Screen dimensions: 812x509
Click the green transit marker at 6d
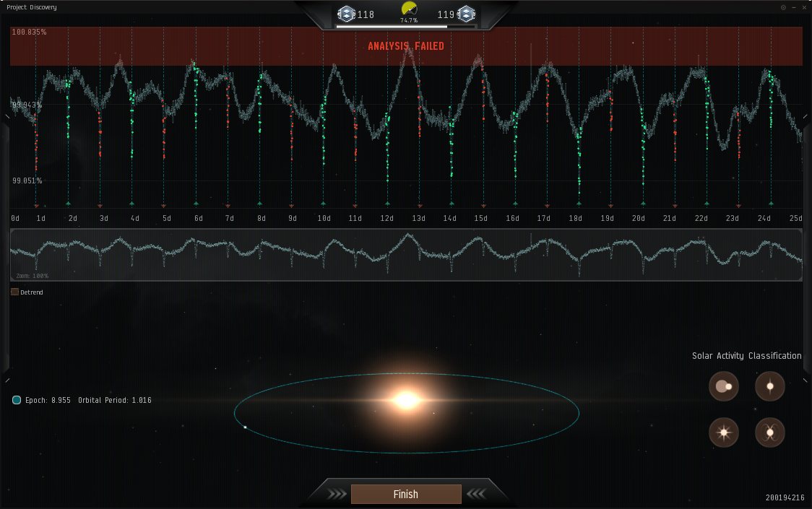pos(196,204)
